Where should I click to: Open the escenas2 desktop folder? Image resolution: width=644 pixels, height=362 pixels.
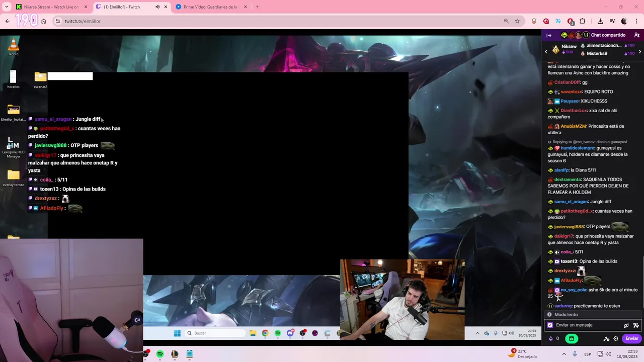(40, 79)
